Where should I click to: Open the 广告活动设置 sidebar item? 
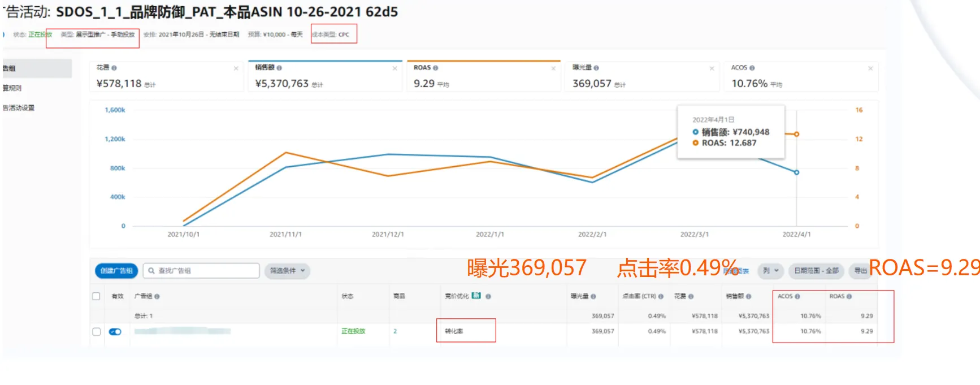pos(19,108)
